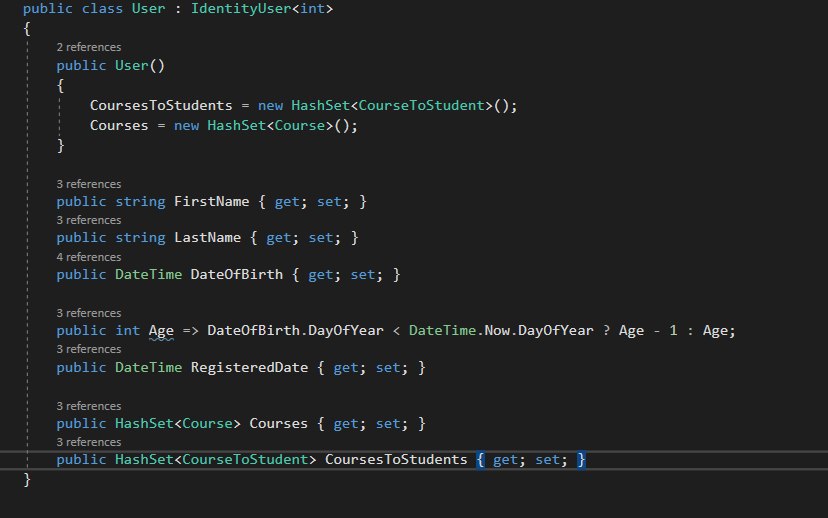Click 'int' return type of Age property
This screenshot has width=828, height=518.
click(127, 331)
